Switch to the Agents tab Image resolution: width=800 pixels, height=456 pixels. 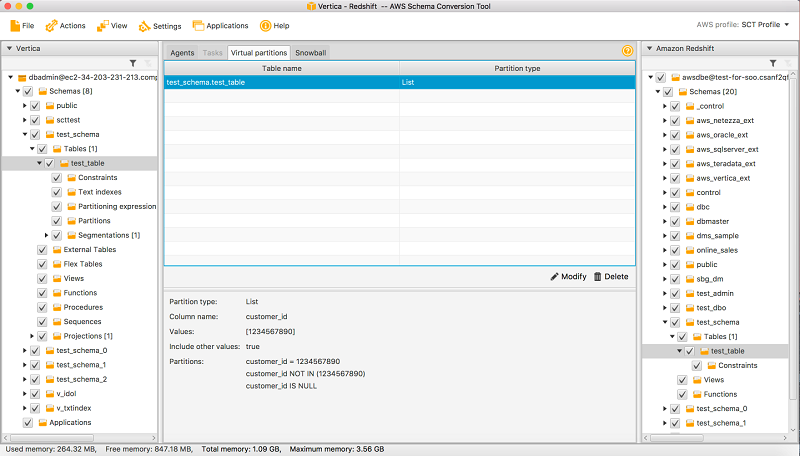point(182,53)
